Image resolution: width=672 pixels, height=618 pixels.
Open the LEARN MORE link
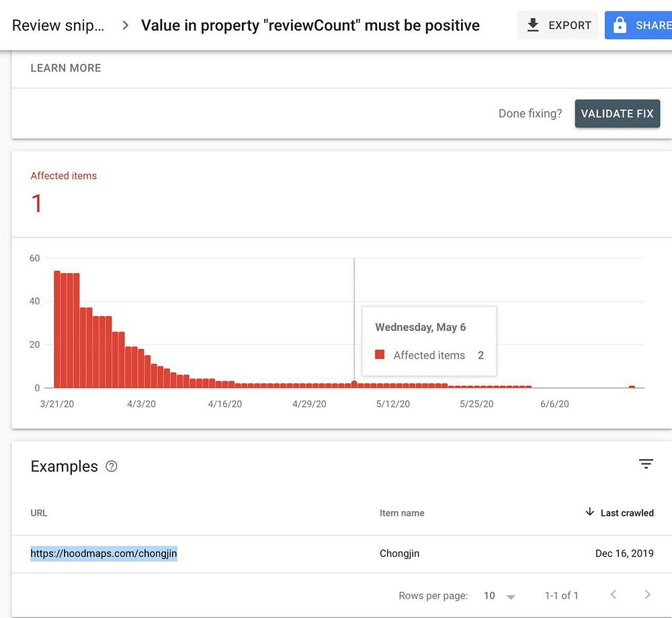click(x=66, y=68)
